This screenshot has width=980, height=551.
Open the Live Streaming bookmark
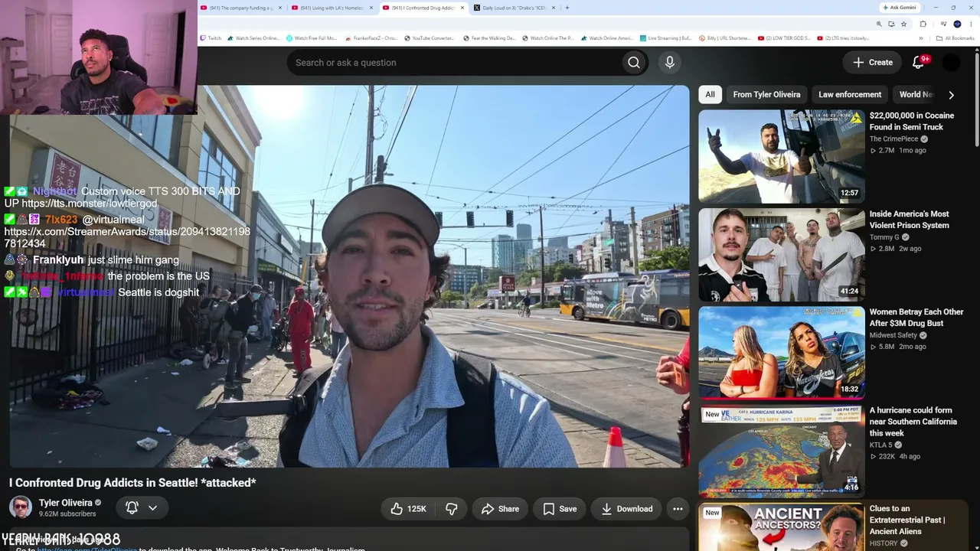point(665,38)
